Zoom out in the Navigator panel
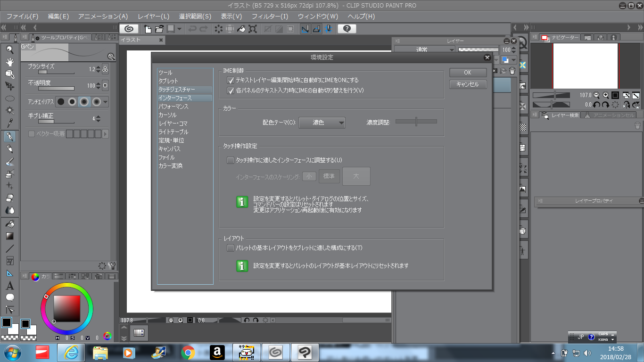 coord(596,95)
